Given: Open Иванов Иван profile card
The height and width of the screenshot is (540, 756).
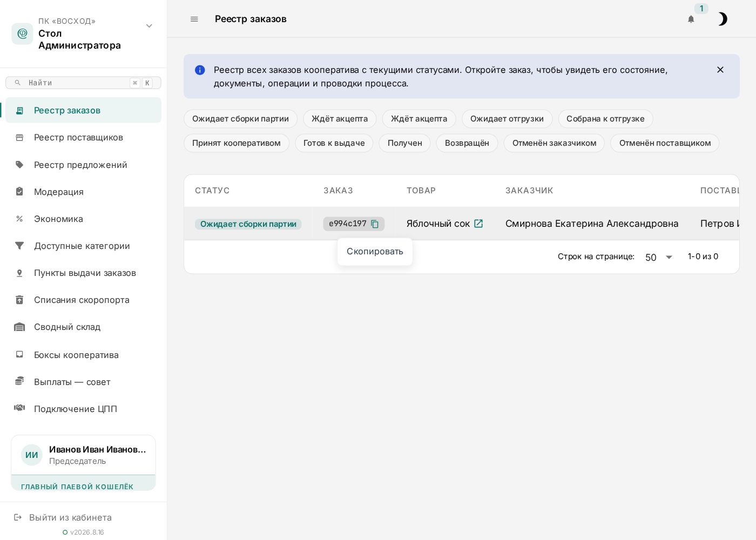Looking at the screenshot, I should (83, 455).
